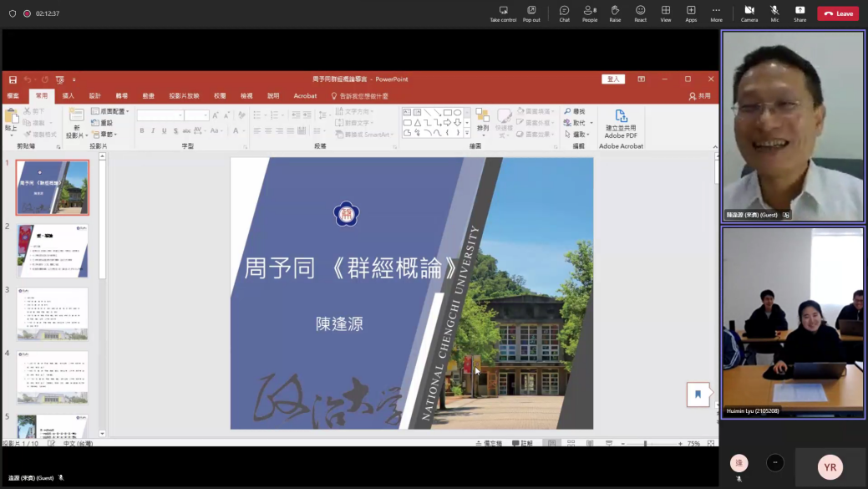Image resolution: width=868 pixels, height=489 pixels.
Task: Pop out the shared content window
Action: click(x=531, y=13)
